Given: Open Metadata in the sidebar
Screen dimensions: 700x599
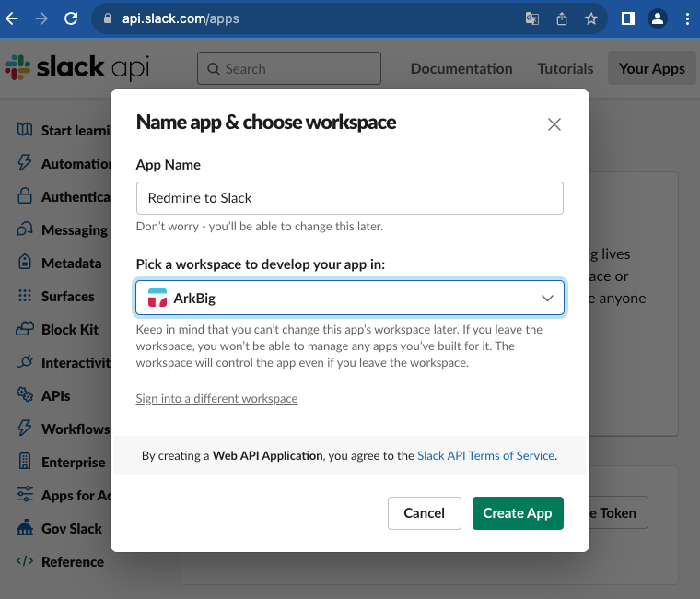Looking at the screenshot, I should [72, 263].
